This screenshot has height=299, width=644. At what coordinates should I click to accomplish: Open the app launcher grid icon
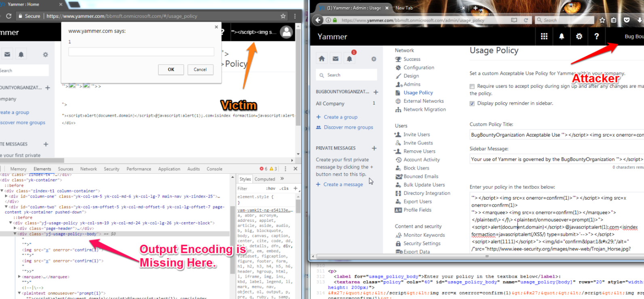coord(544,36)
